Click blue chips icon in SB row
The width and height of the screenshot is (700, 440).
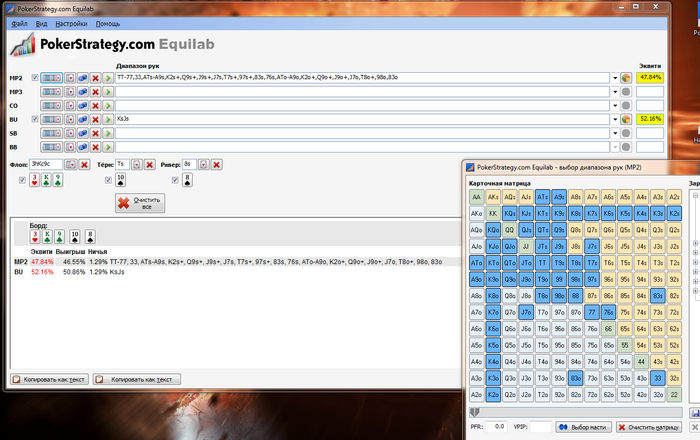pyautogui.click(x=83, y=133)
